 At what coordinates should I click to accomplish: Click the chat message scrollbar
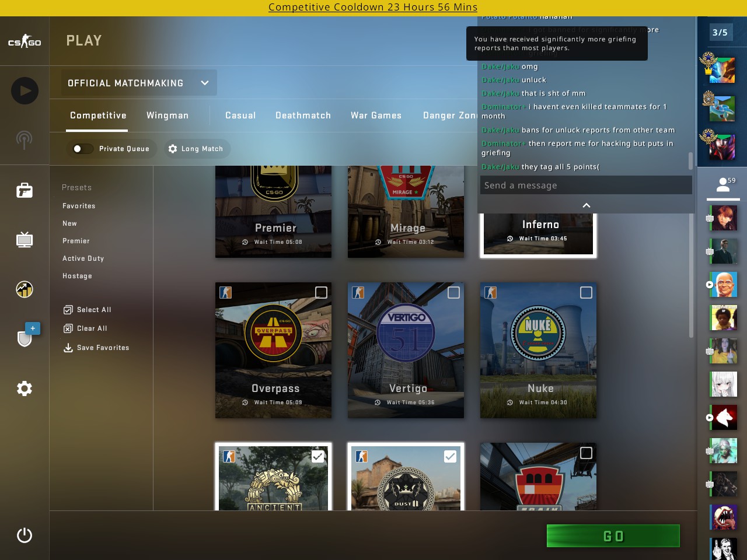coord(690,161)
